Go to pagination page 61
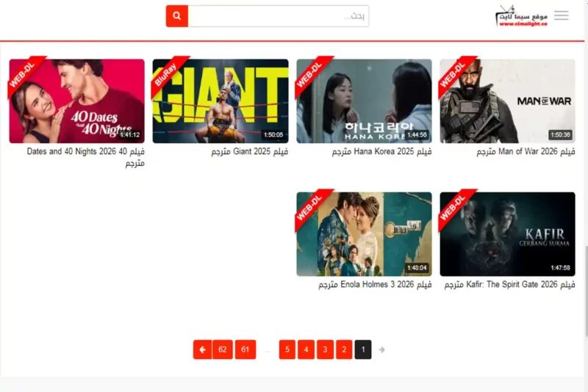588x392 pixels. coord(245,349)
